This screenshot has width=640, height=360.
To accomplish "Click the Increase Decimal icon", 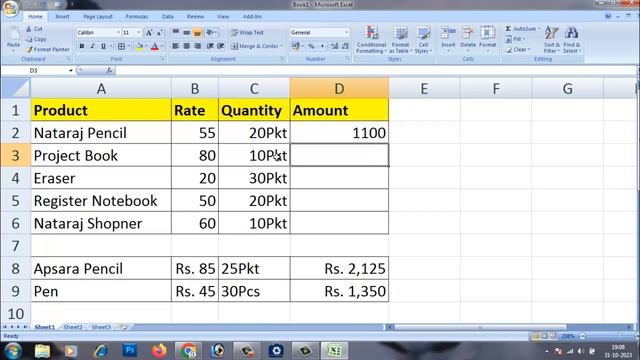I will (x=335, y=47).
